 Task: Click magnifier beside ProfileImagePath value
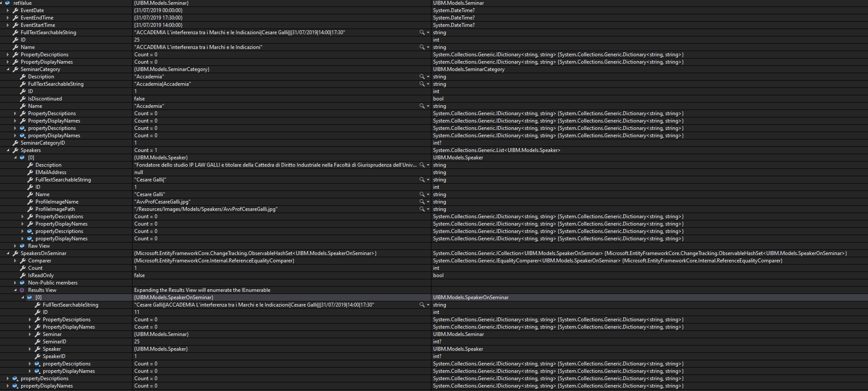click(423, 209)
